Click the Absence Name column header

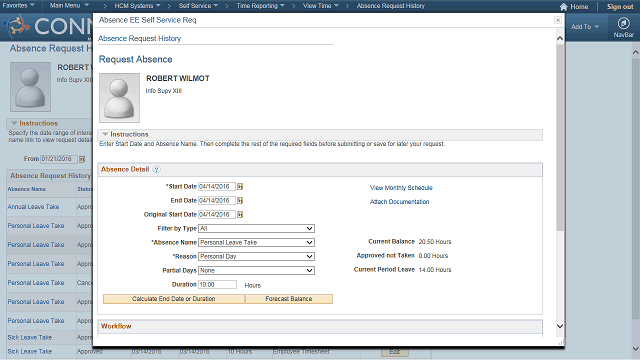[x=27, y=189]
